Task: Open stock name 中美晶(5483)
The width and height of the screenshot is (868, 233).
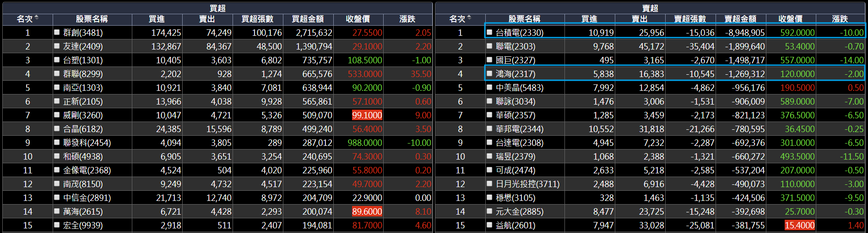Action: tap(520, 88)
